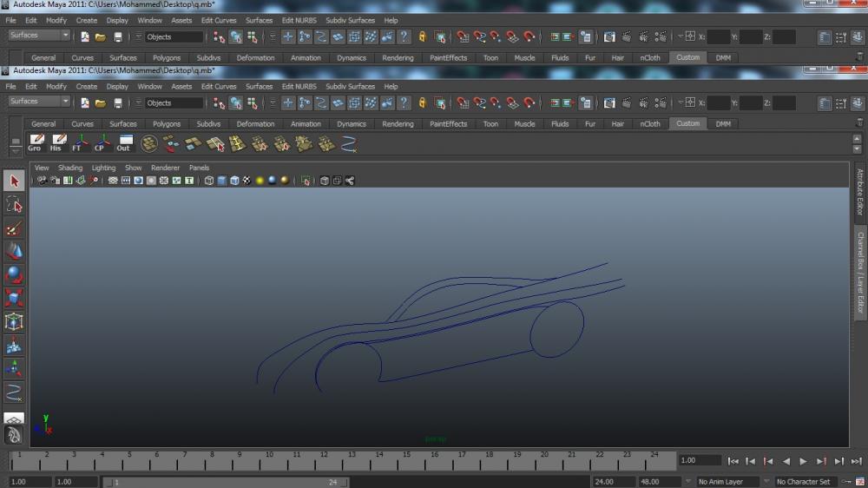Image resolution: width=868 pixels, height=488 pixels.
Task: Expand the No Character Set dropdown
Action: coord(808,482)
